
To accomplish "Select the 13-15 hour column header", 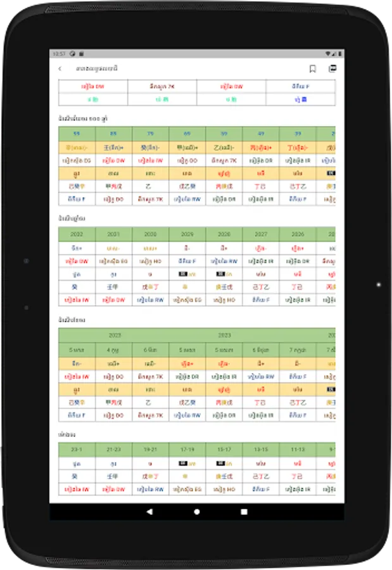I will tap(261, 450).
